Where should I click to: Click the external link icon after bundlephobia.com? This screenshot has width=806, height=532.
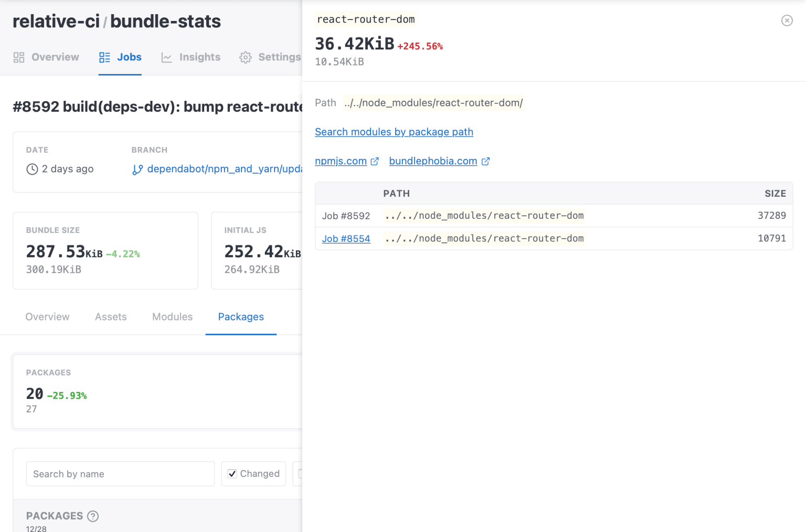coord(485,162)
